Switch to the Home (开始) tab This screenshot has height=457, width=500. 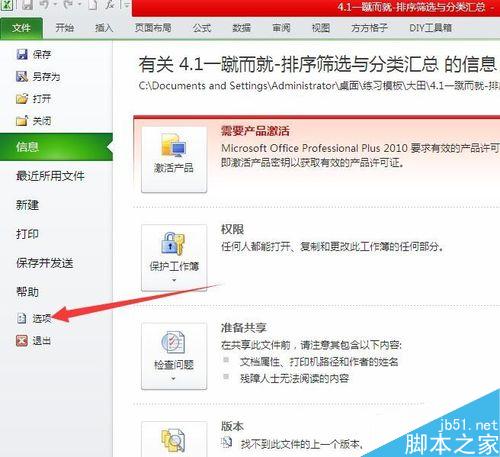click(65, 28)
